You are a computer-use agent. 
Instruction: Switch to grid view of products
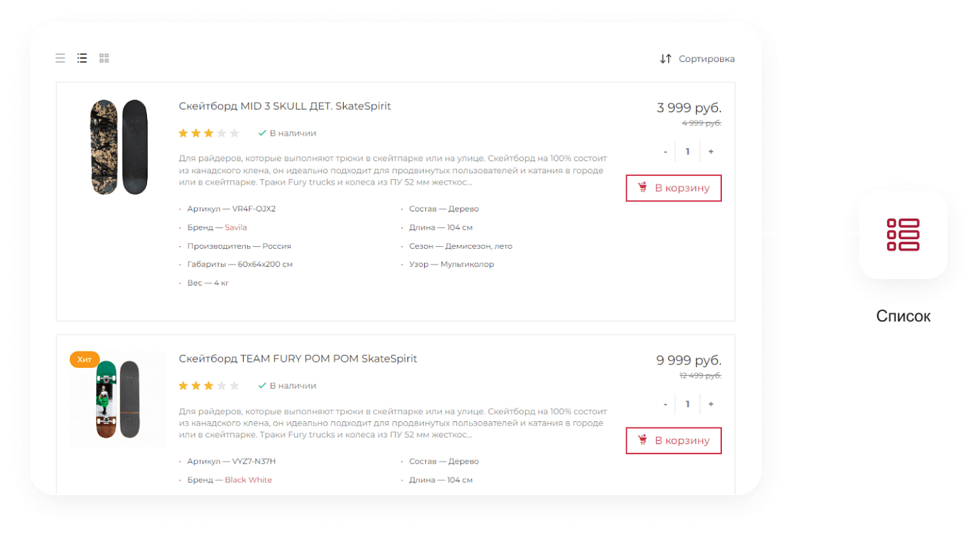(x=104, y=58)
